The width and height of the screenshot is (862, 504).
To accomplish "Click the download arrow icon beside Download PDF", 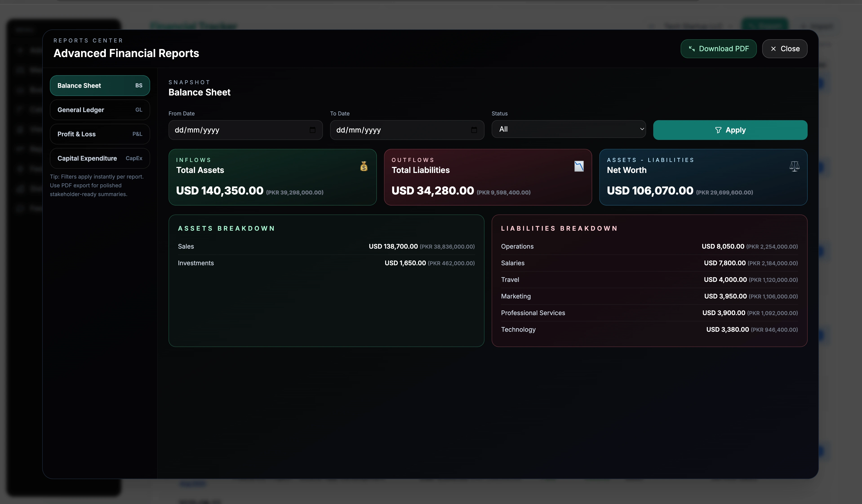I will [692, 49].
